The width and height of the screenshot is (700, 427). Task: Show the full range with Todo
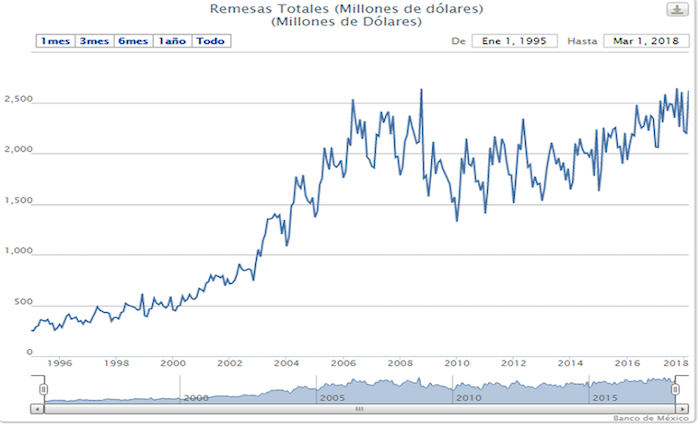point(210,41)
